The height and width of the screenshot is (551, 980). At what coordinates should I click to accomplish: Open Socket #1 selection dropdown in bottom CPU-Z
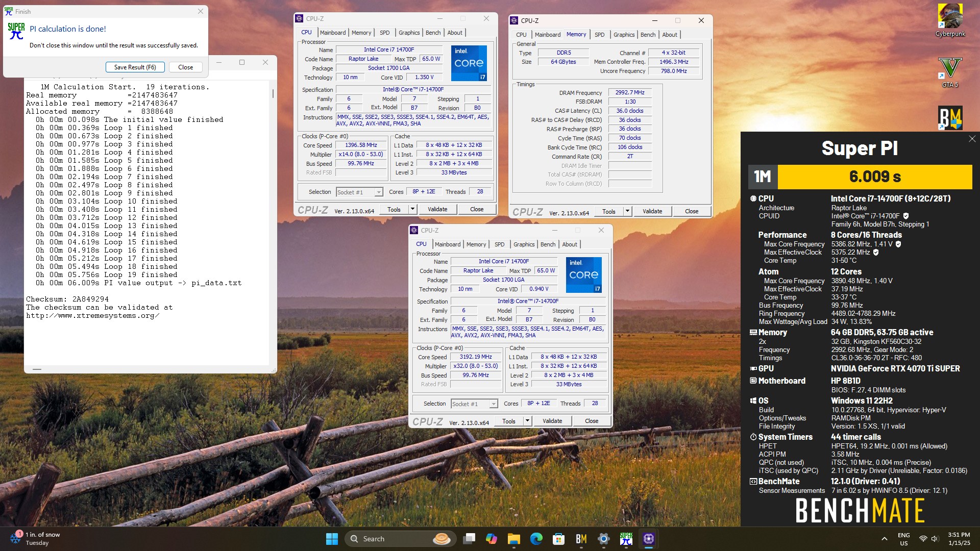(x=474, y=404)
